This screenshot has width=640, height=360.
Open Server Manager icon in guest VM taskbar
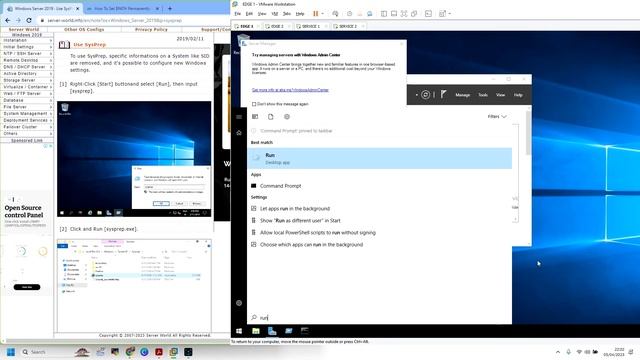coord(272,331)
